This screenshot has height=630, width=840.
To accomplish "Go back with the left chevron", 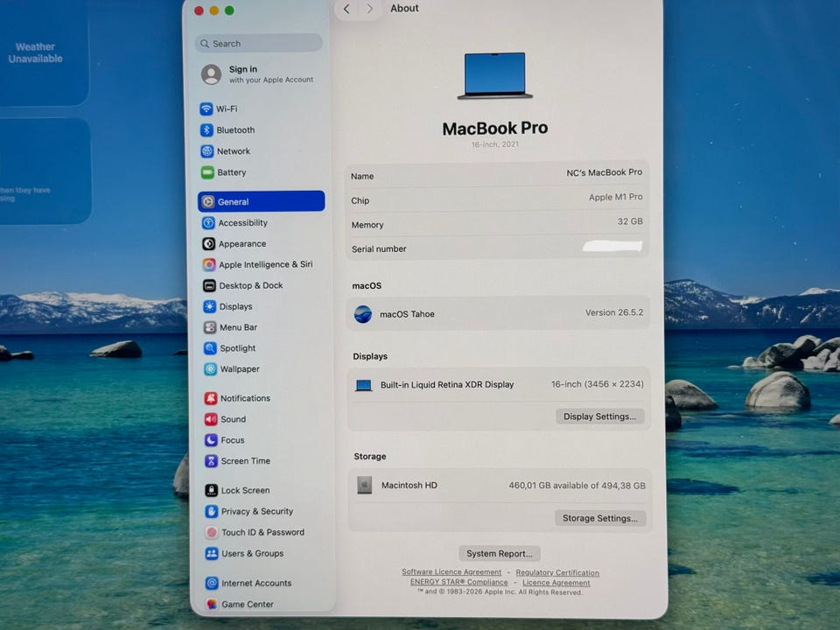I will [346, 9].
